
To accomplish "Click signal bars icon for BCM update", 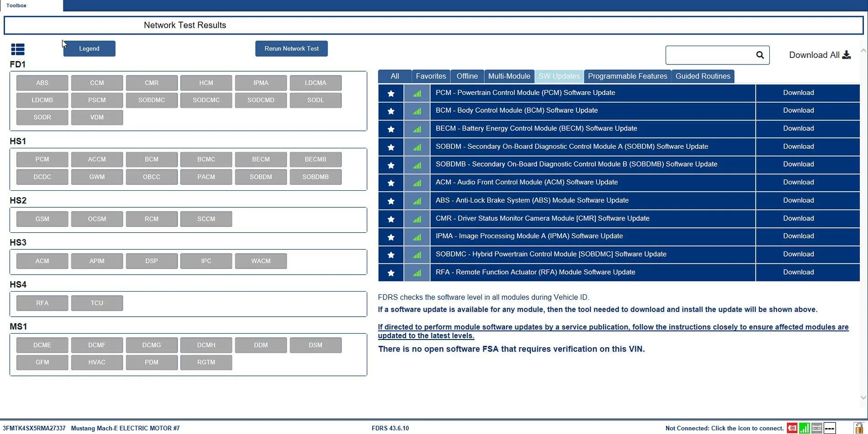I will click(417, 111).
